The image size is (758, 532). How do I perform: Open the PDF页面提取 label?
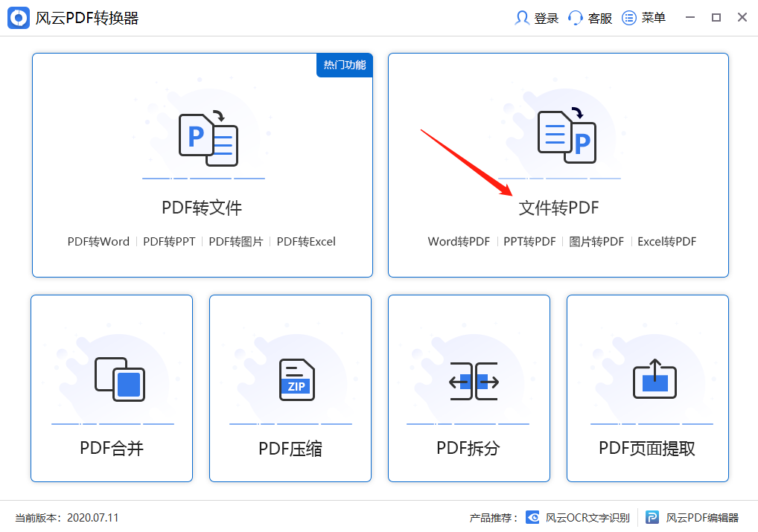647,449
